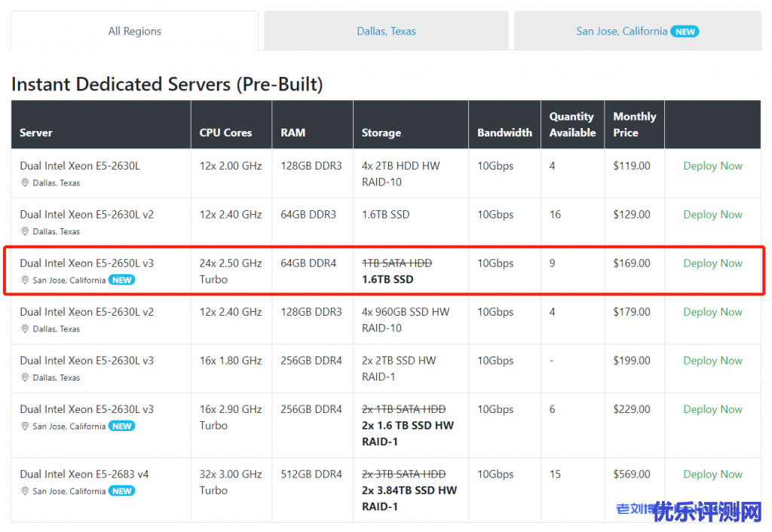772x532 pixels.
Task: Switch to the All Regions tab
Action: [x=134, y=31]
